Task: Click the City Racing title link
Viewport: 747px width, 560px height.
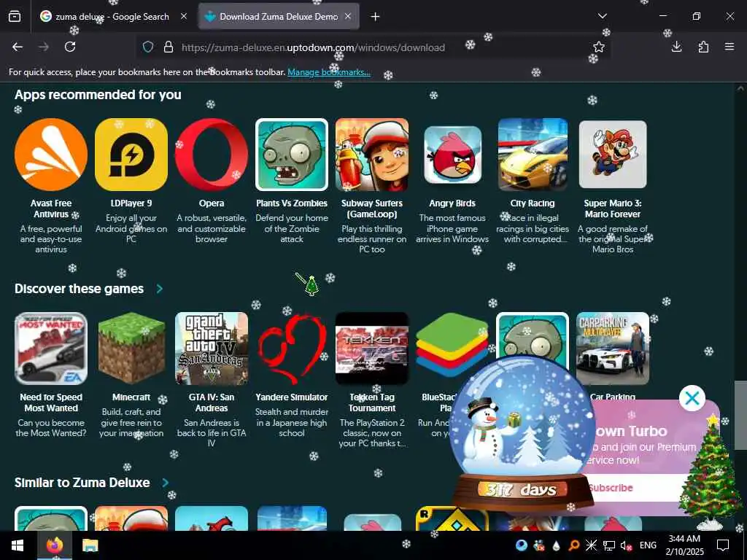Action: tap(533, 203)
